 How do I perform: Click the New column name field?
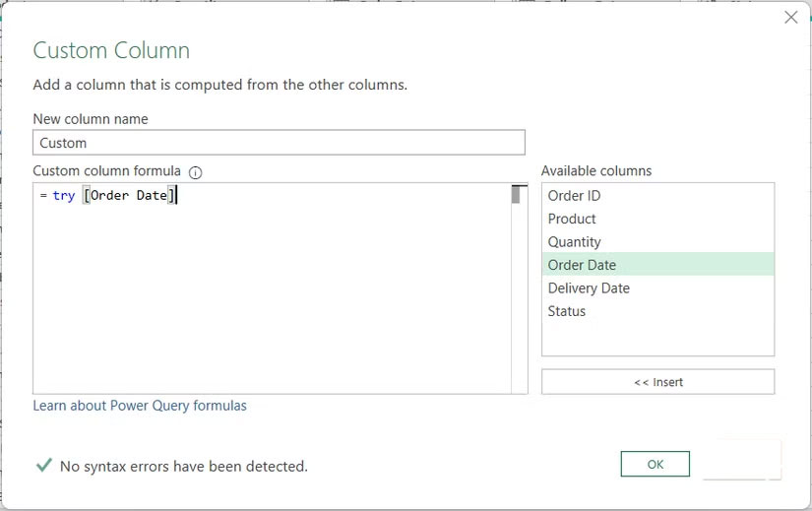click(279, 143)
